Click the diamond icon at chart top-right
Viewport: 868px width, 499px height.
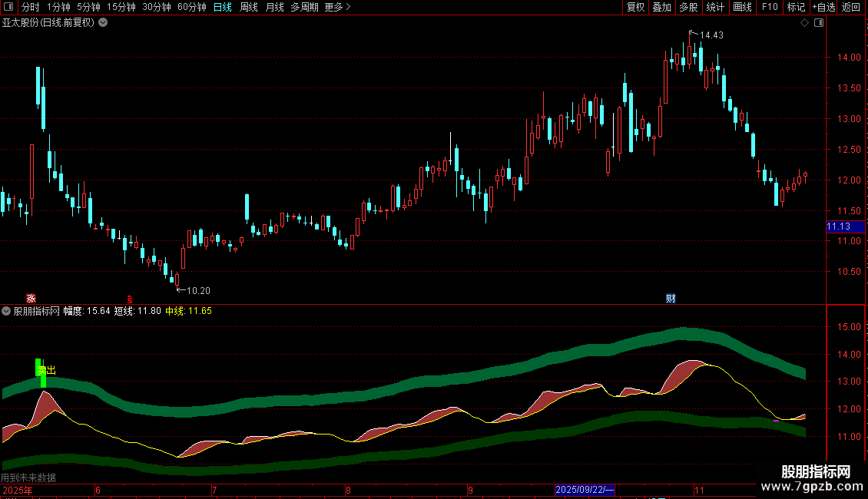(805, 23)
